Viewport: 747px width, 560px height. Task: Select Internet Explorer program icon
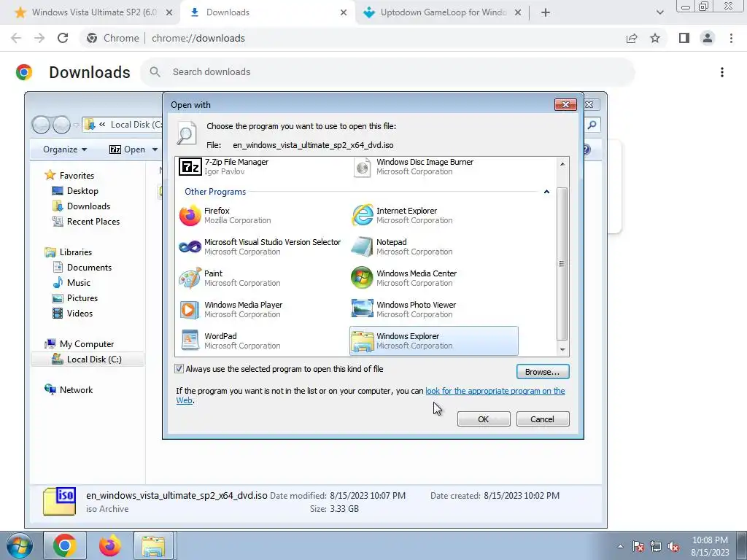(362, 215)
